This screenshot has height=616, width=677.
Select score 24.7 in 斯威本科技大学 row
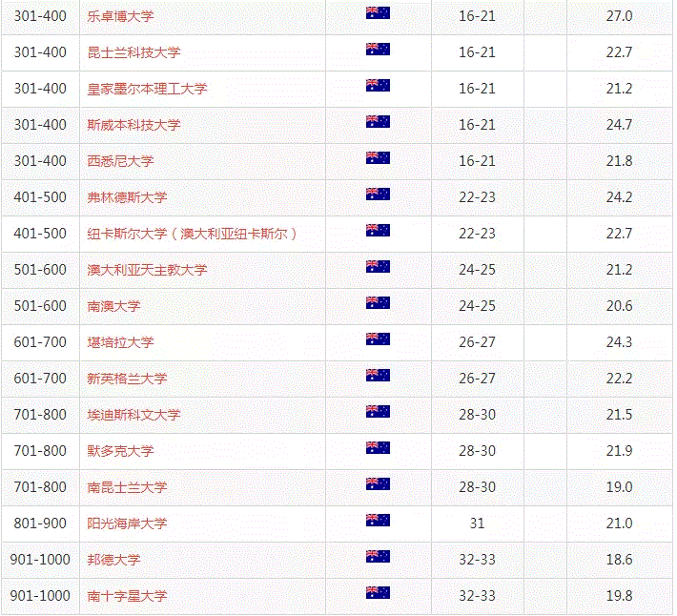pyautogui.click(x=619, y=125)
